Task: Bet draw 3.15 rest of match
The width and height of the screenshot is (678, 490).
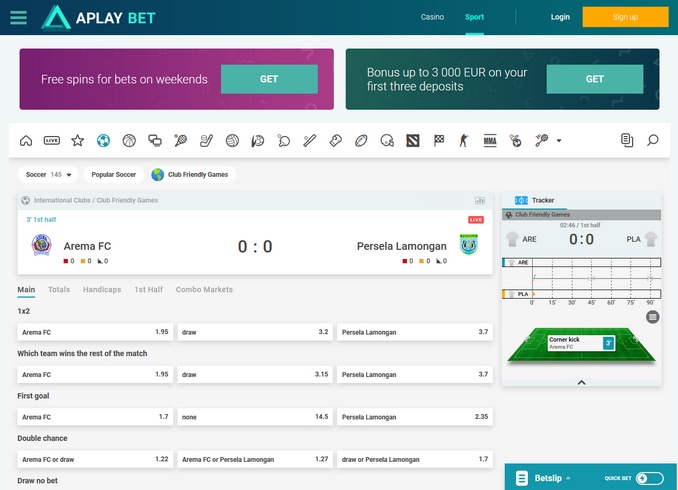Action: pos(255,375)
